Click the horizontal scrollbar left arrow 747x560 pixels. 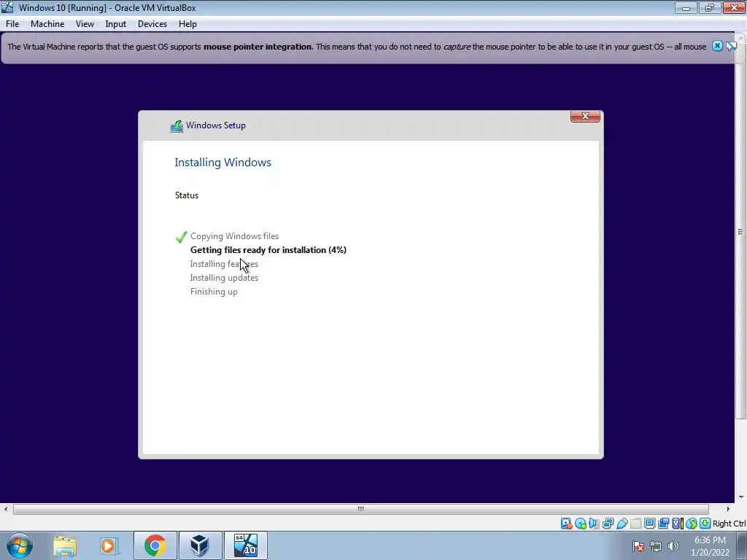coord(6,508)
